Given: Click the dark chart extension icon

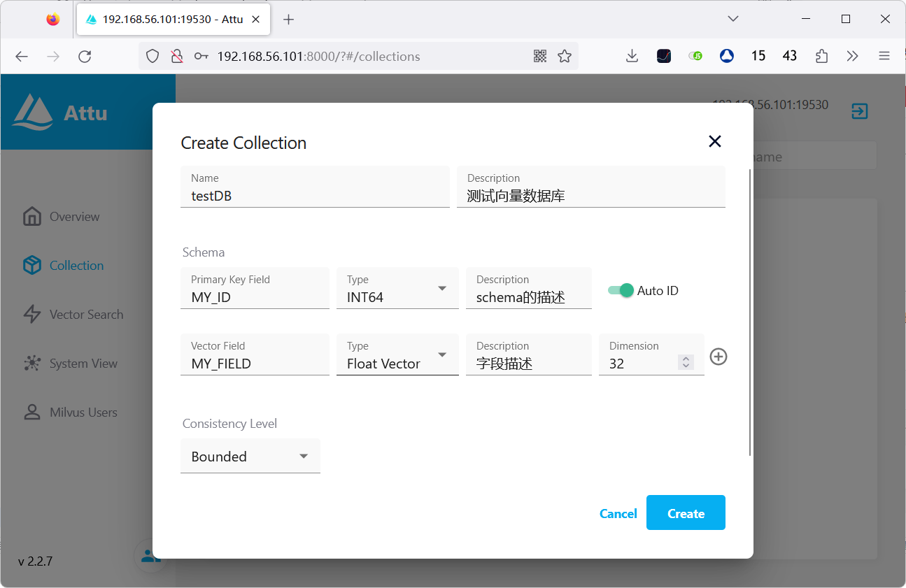Looking at the screenshot, I should click(664, 57).
